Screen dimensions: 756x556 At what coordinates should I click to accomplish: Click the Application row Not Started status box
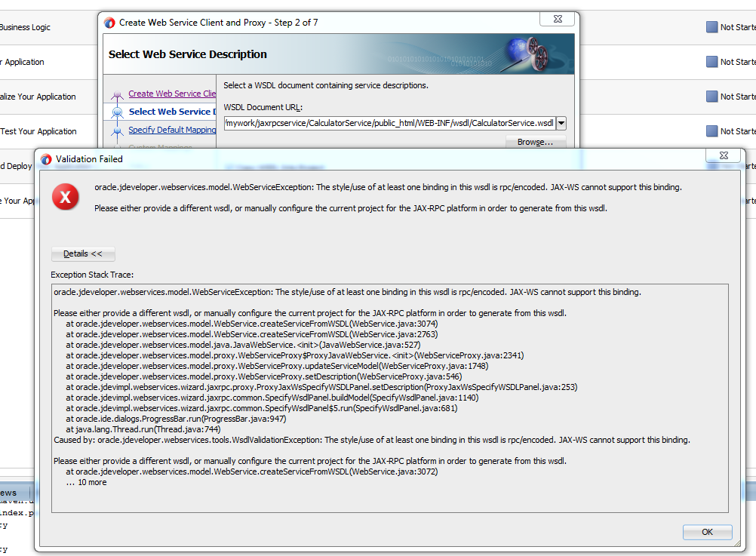[711, 62]
